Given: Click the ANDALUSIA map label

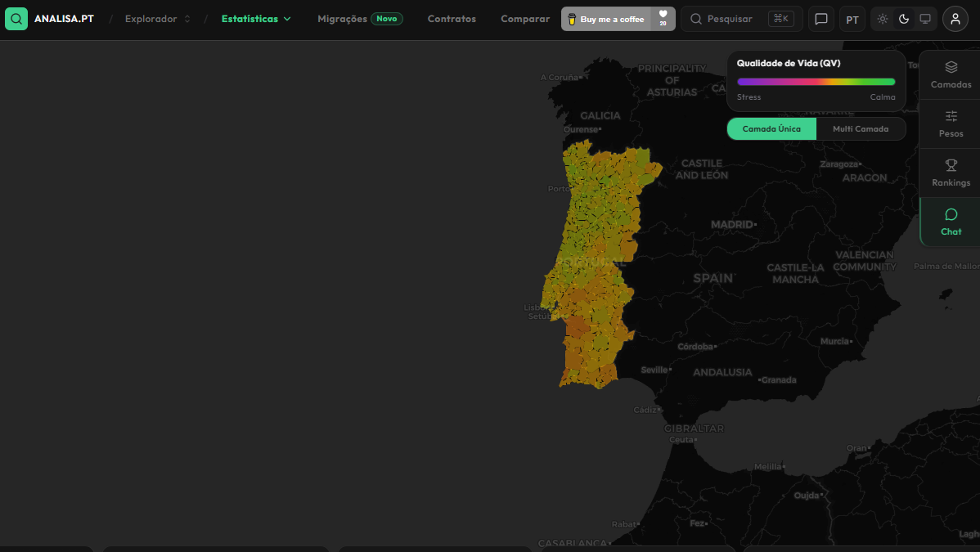Looking at the screenshot, I should coord(722,372).
